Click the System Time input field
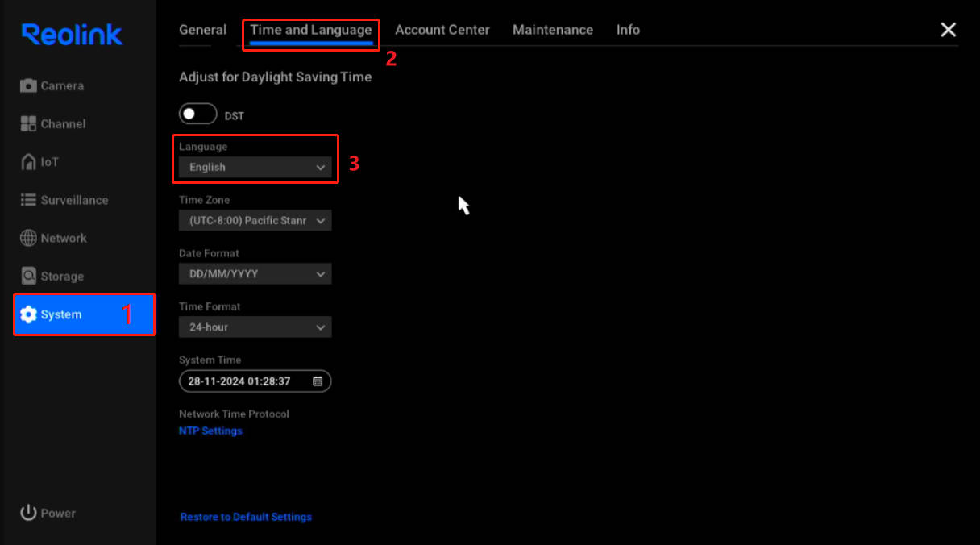The image size is (980, 545). [x=242, y=381]
